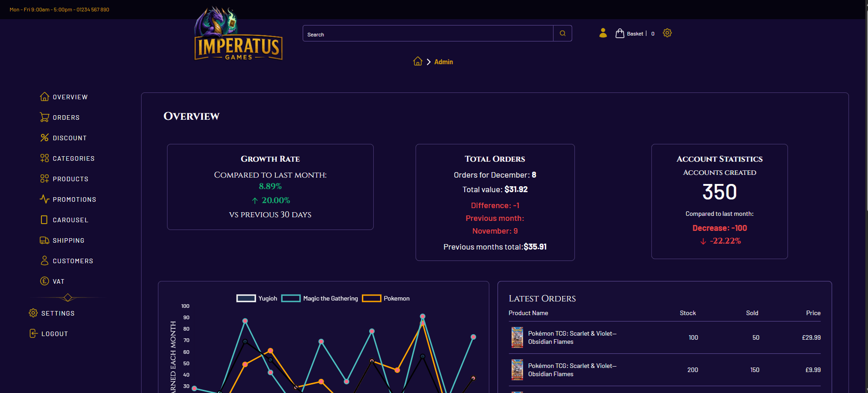868x393 pixels.
Task: Open Customers sidebar link
Action: click(73, 261)
